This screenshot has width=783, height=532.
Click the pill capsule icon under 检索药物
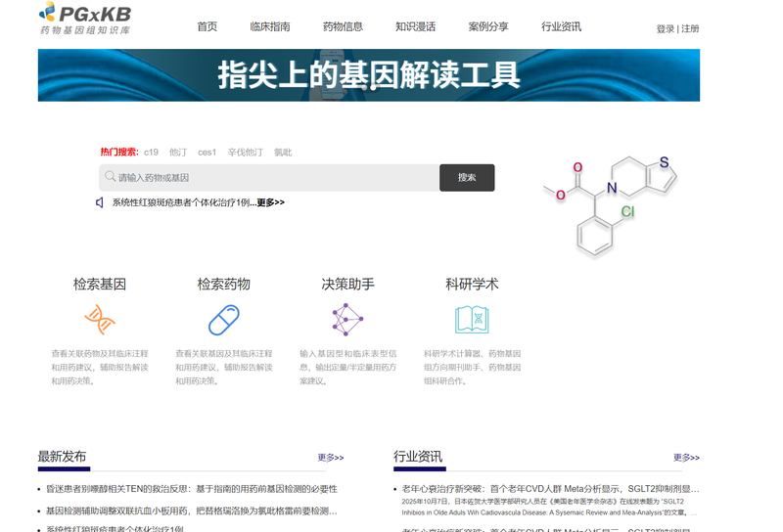[x=223, y=320]
